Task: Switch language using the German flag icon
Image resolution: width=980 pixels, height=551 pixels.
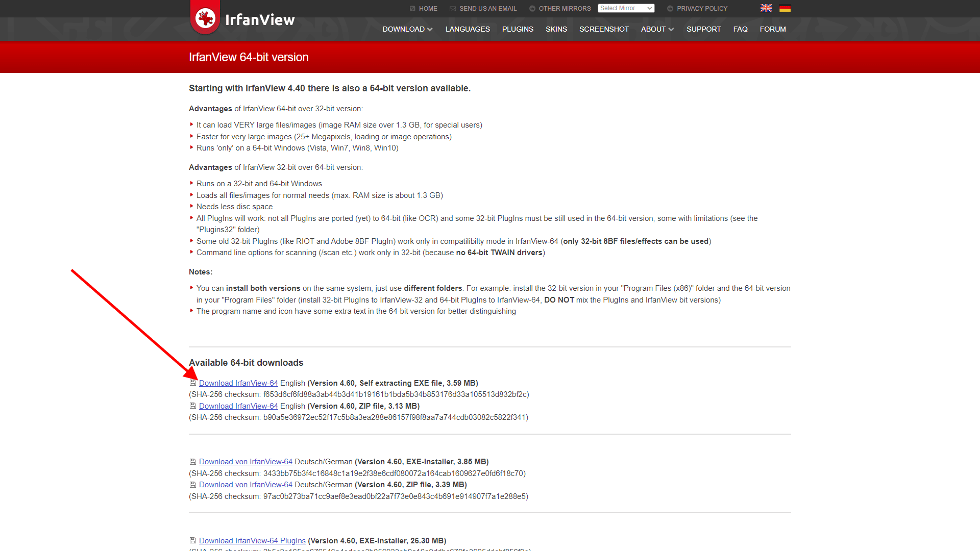Action: click(785, 8)
